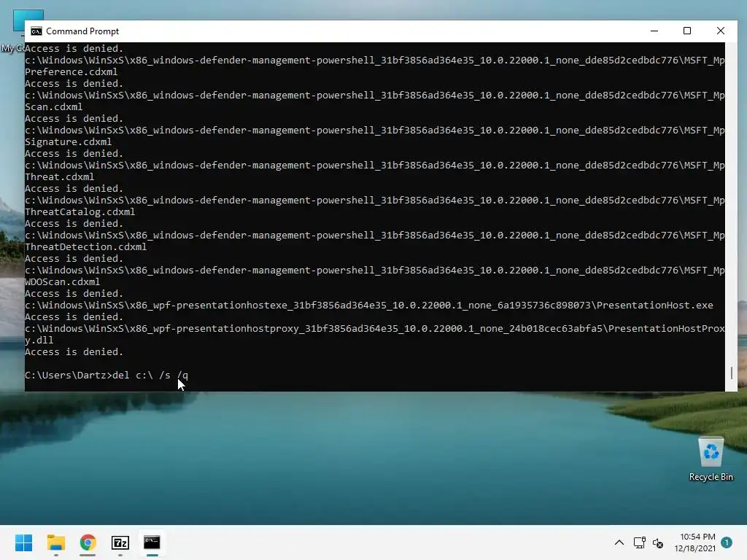Open 7-Zip from the taskbar
Screen dimensions: 747x560
120,542
